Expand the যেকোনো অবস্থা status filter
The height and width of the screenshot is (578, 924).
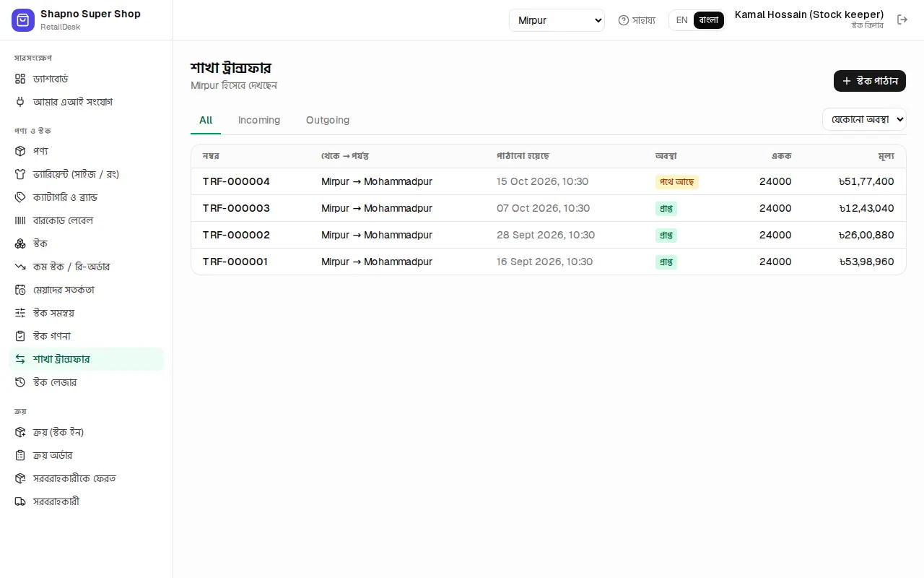point(864,119)
